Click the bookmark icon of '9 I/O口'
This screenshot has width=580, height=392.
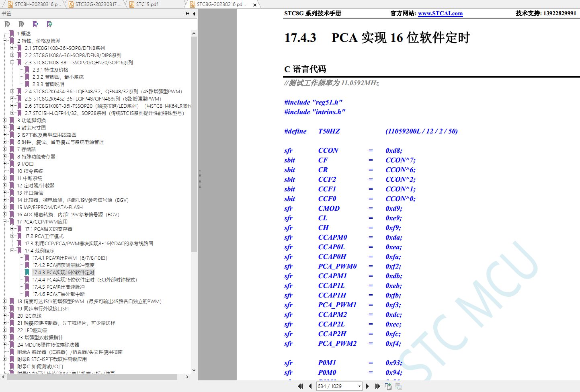click(12, 164)
